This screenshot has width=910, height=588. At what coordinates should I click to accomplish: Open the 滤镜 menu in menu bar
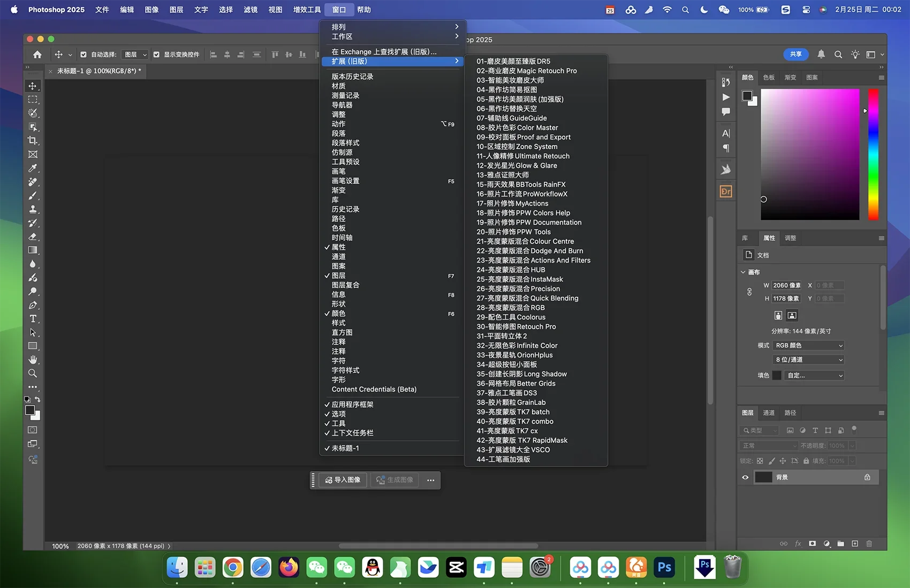click(251, 10)
